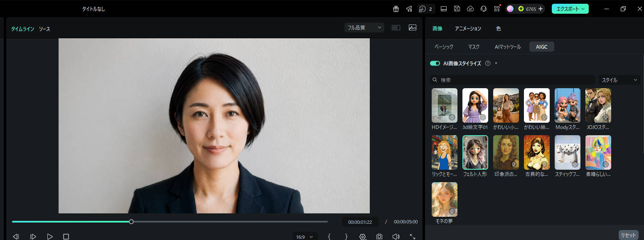Choose the Modyスタ style thumbnail
Screen dimensions: 644x240
[568, 105]
